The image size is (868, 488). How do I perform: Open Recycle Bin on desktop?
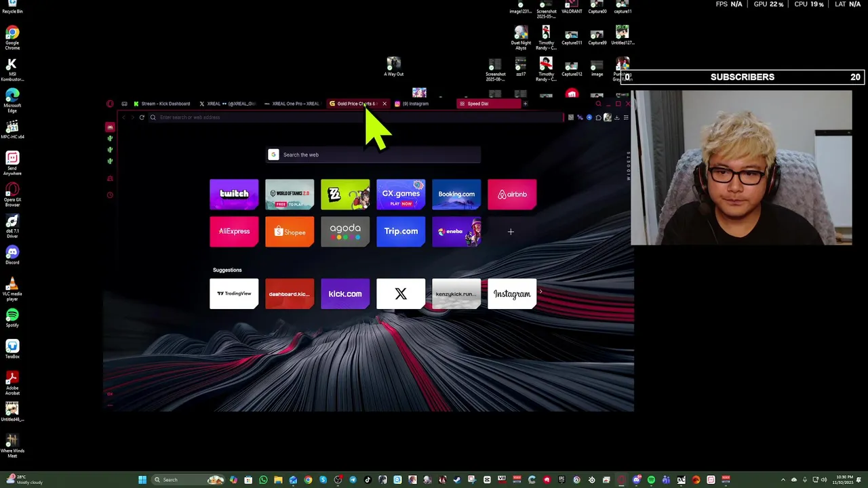tap(12, 8)
